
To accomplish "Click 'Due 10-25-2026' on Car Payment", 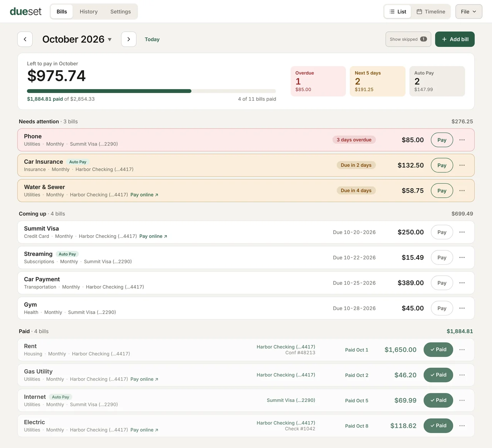I will [x=354, y=283].
